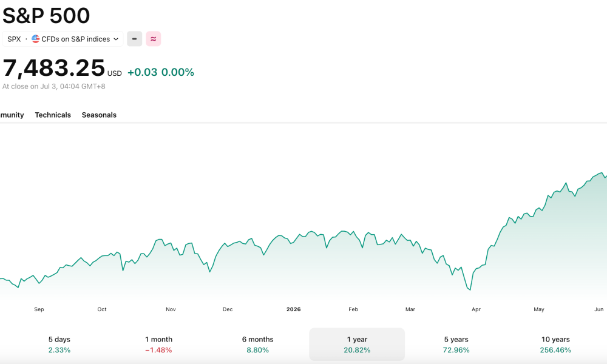Click the May label on chart axis

(x=539, y=309)
